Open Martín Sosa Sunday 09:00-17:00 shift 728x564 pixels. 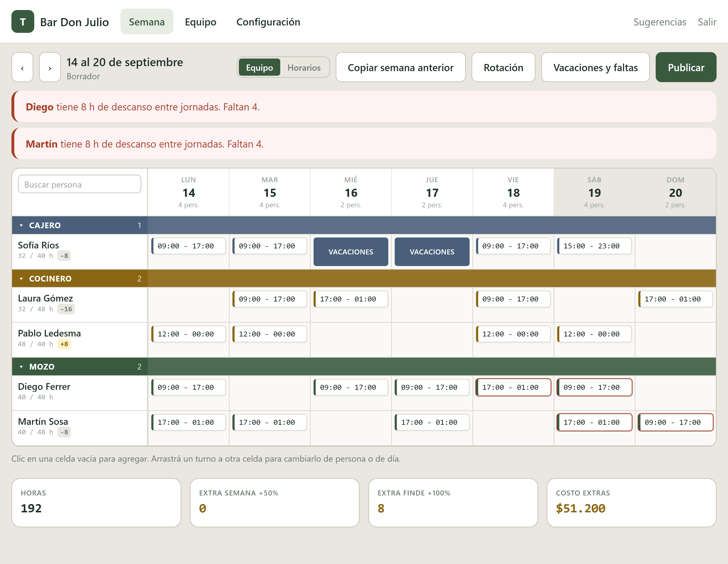coord(675,422)
